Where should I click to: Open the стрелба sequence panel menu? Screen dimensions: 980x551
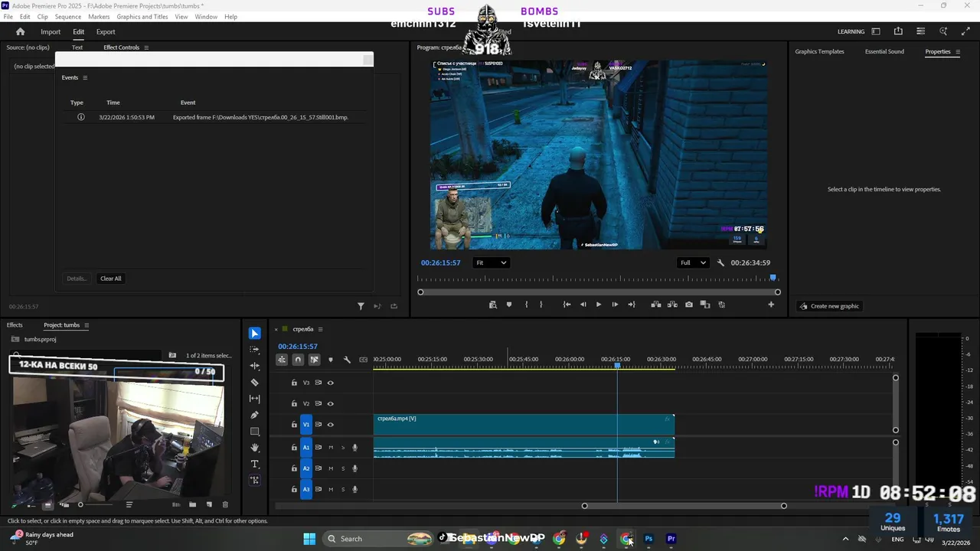(320, 329)
